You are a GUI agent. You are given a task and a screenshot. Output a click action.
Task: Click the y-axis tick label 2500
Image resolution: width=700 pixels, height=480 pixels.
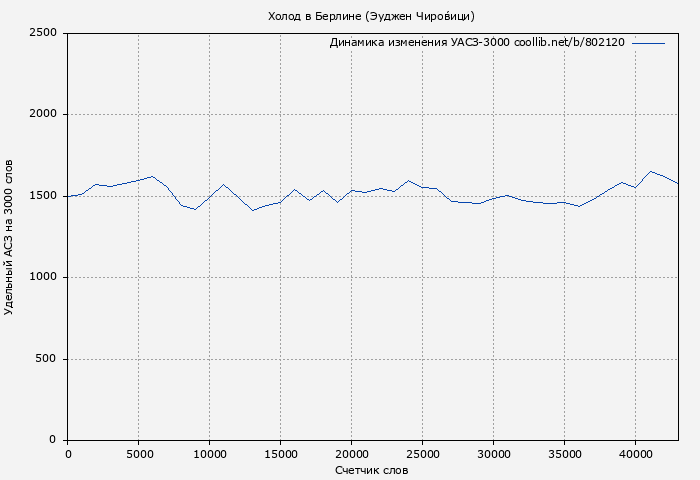45,33
